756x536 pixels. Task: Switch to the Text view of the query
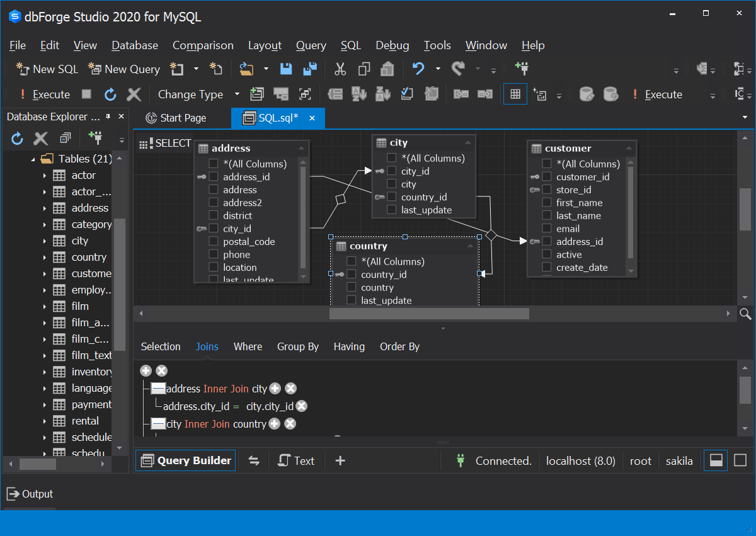[296, 460]
